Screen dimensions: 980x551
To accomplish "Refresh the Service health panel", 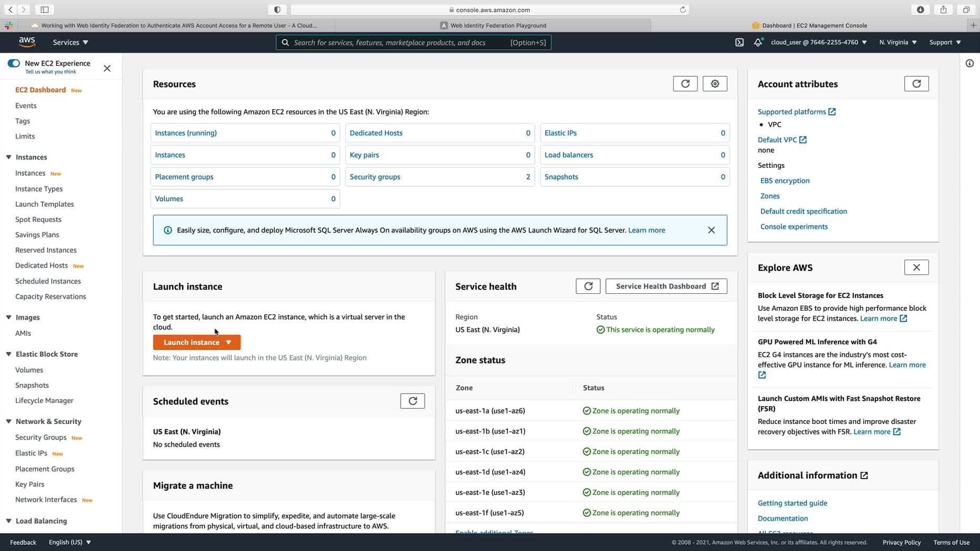I will coord(588,286).
